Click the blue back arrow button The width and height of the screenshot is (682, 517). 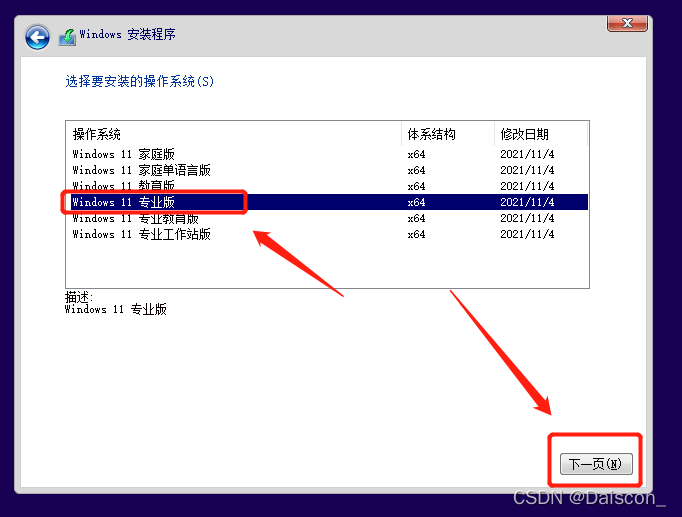pyautogui.click(x=37, y=37)
